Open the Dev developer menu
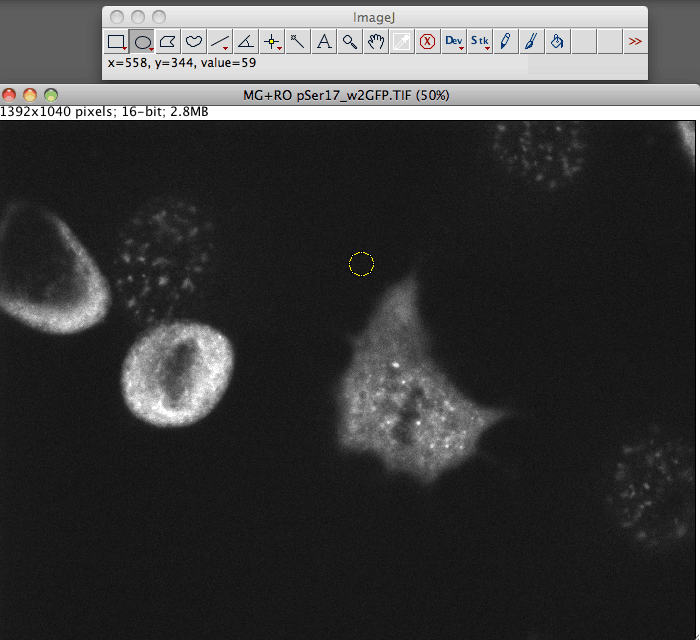The image size is (700, 640). pos(454,41)
